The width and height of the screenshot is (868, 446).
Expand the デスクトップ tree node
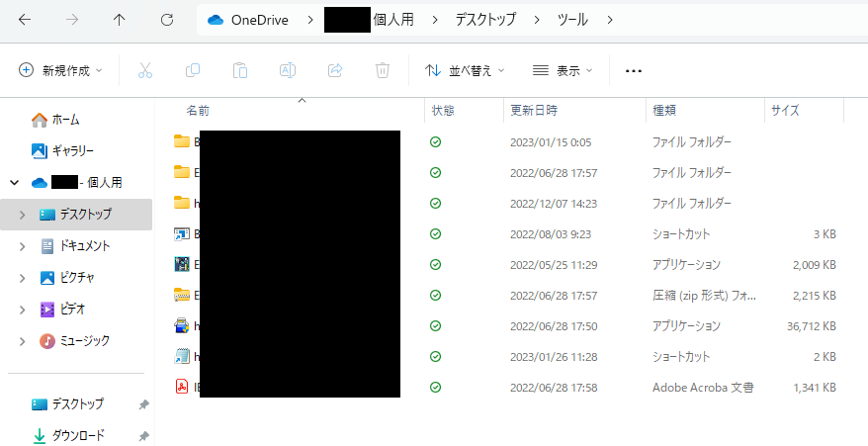22,215
